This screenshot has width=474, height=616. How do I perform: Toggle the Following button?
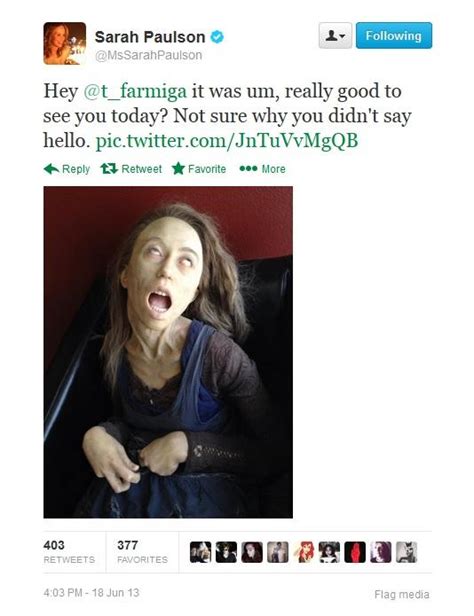(393, 36)
